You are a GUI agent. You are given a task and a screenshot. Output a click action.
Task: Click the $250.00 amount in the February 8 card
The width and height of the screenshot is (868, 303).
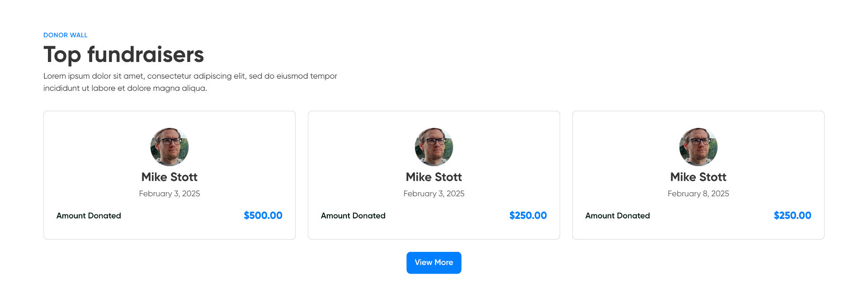point(793,216)
